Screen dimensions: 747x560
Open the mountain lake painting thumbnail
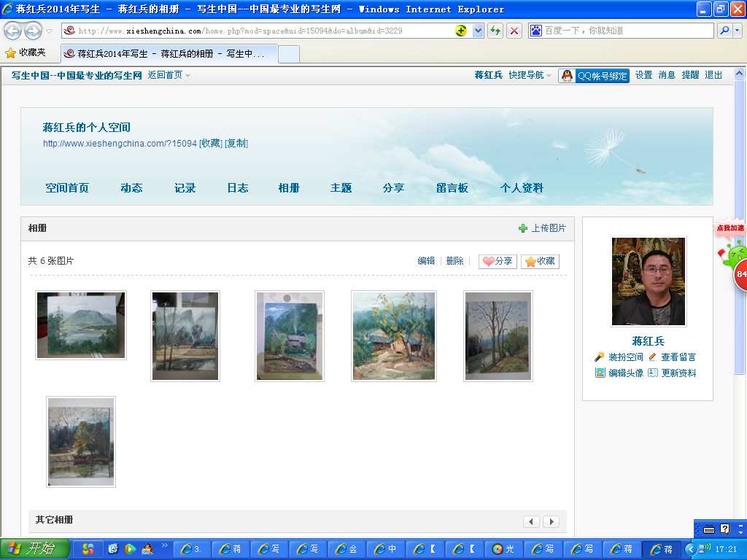pos(81,324)
